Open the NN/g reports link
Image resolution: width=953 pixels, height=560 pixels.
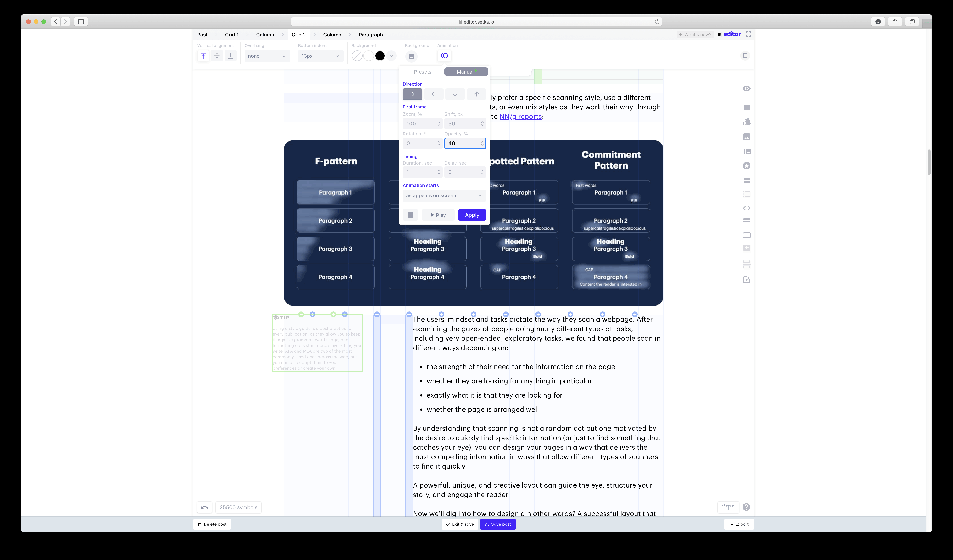point(521,116)
